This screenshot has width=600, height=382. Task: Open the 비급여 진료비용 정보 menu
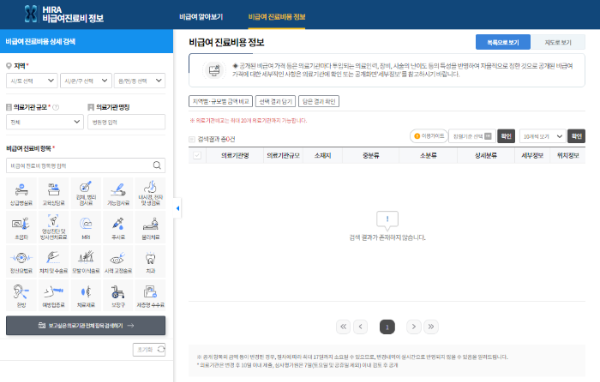tap(277, 17)
